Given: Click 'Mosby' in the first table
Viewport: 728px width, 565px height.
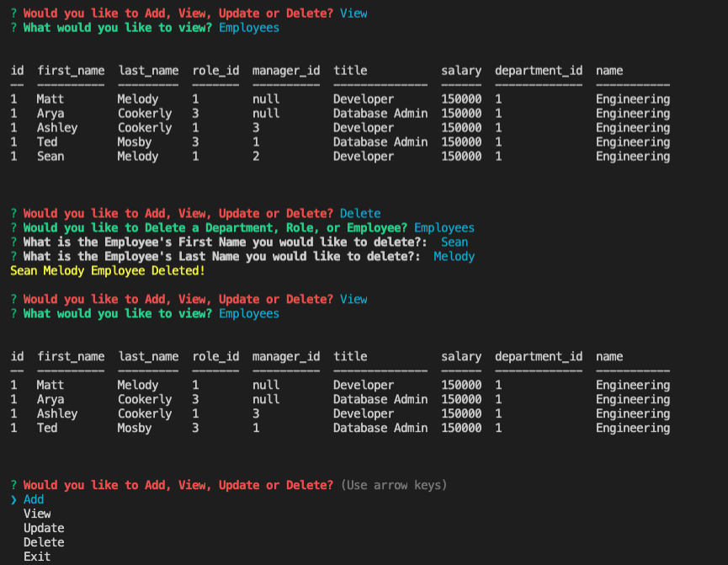Looking at the screenshot, I should point(135,142).
